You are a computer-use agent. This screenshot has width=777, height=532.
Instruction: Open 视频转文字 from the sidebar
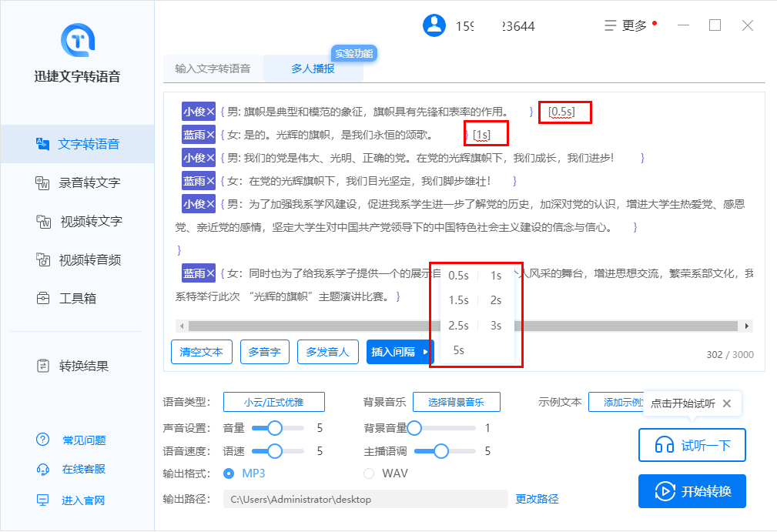coord(90,221)
